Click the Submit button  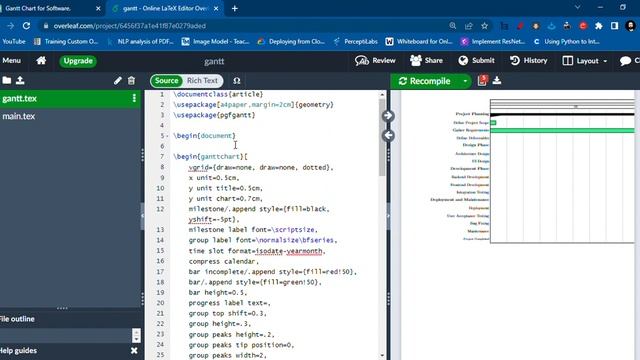pos(476,60)
